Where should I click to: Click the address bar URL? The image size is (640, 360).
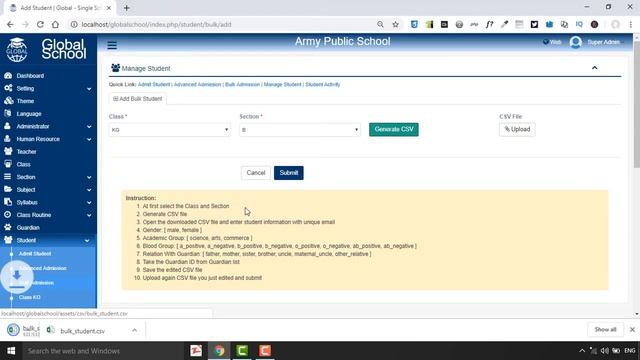point(156,24)
